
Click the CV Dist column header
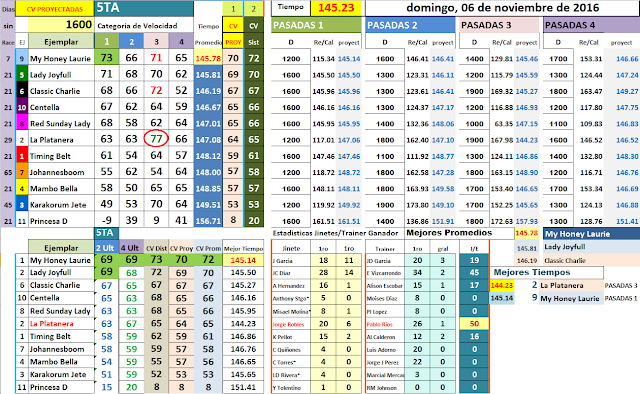[156, 248]
